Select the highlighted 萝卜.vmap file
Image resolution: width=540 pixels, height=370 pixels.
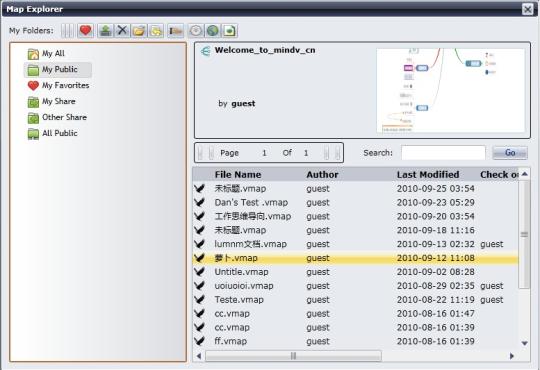pyautogui.click(x=355, y=258)
